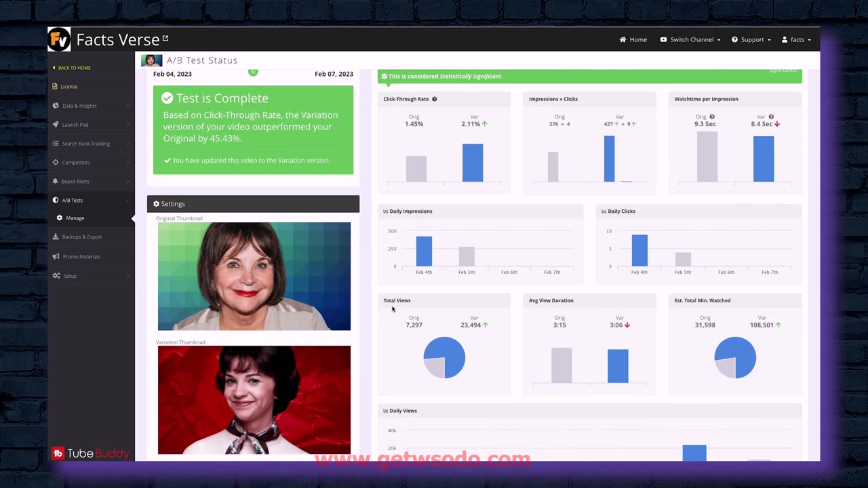Click the chart icon beside Daily Impressions
Screen dimensions: 868x488
(386, 211)
